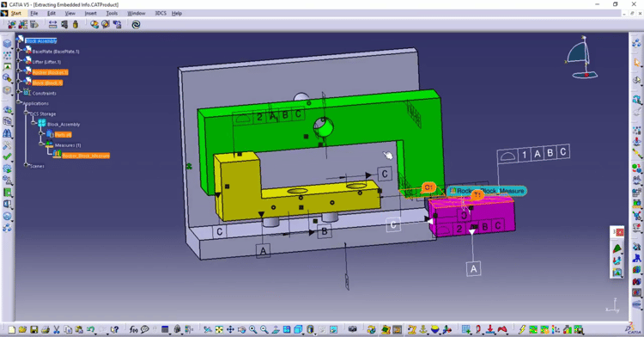This screenshot has height=337, width=644.
Task: Open the Start menu
Action: (16, 14)
